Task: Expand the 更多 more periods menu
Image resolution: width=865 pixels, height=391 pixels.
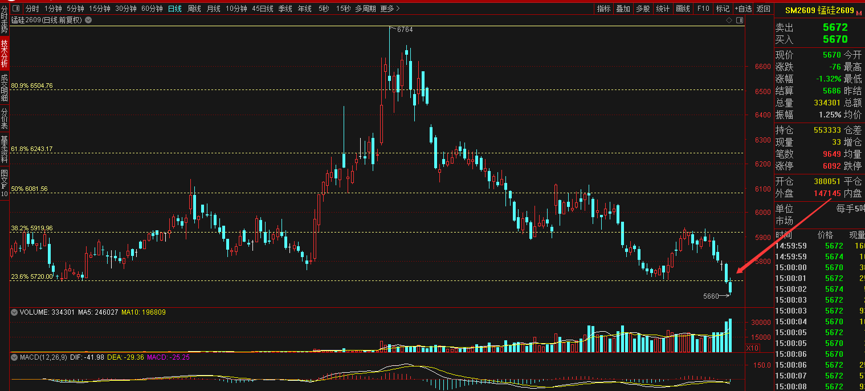Action: click(x=390, y=8)
